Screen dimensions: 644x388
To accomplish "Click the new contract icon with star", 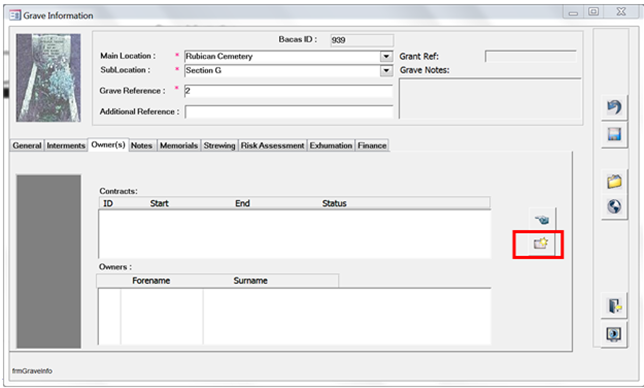I will click(541, 243).
